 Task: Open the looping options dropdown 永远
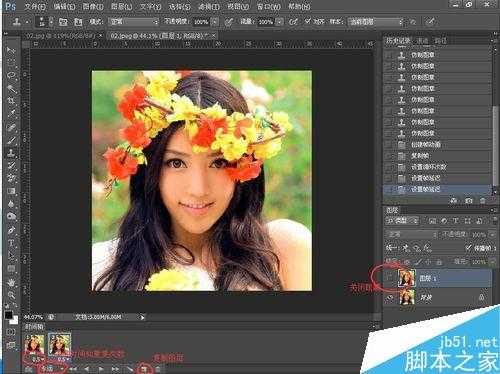pos(52,369)
